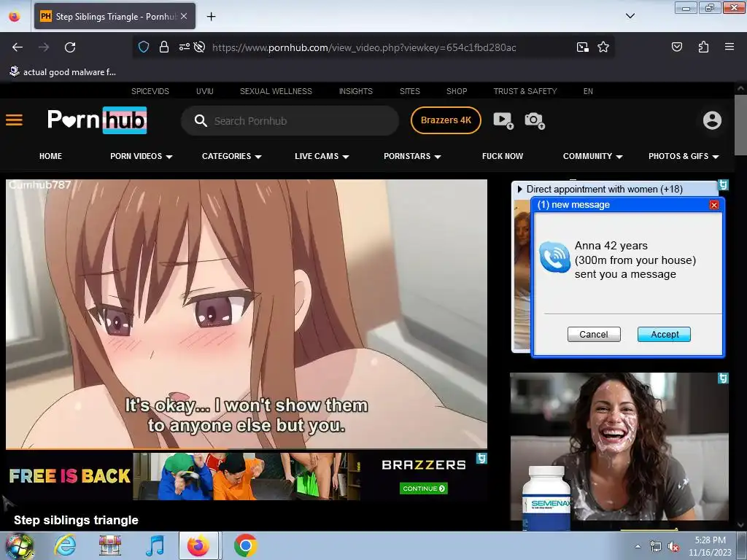747x560 pixels.
Task: Open the 'actual good malware f...' bookmark
Action: tap(63, 72)
